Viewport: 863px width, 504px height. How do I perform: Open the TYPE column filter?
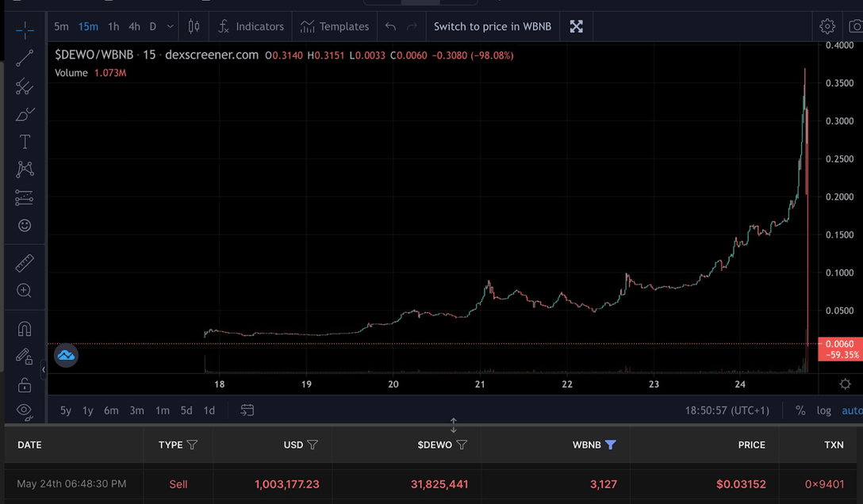[x=192, y=445]
